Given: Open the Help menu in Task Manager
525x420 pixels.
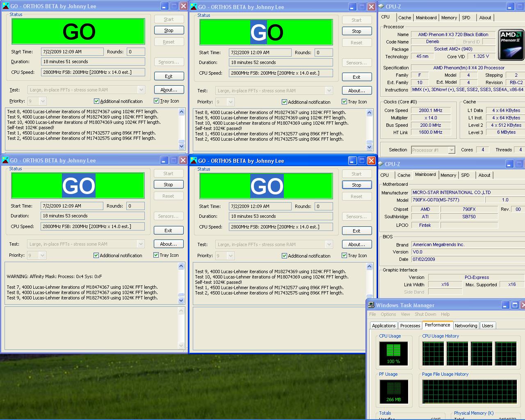Looking at the screenshot, I should coord(445,314).
